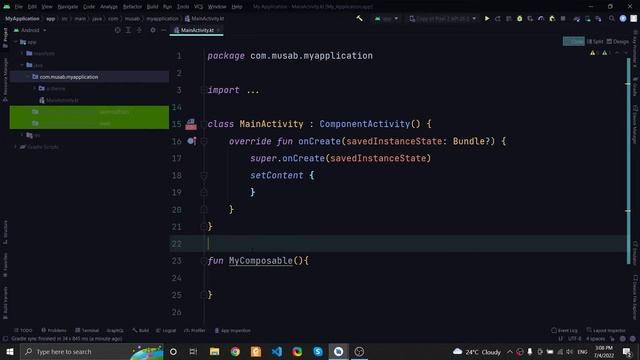The height and width of the screenshot is (360, 640).
Task: Fold the setContent block on line 18
Action: pos(204,176)
